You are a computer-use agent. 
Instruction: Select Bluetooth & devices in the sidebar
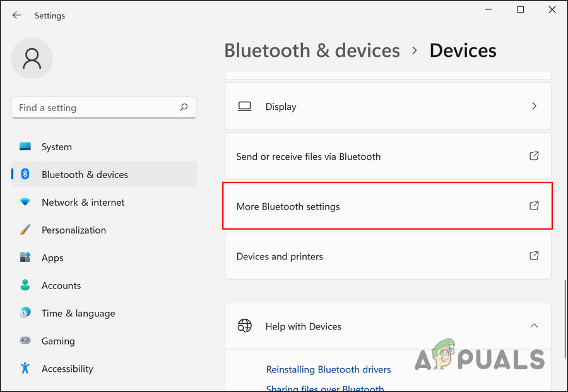coord(85,175)
